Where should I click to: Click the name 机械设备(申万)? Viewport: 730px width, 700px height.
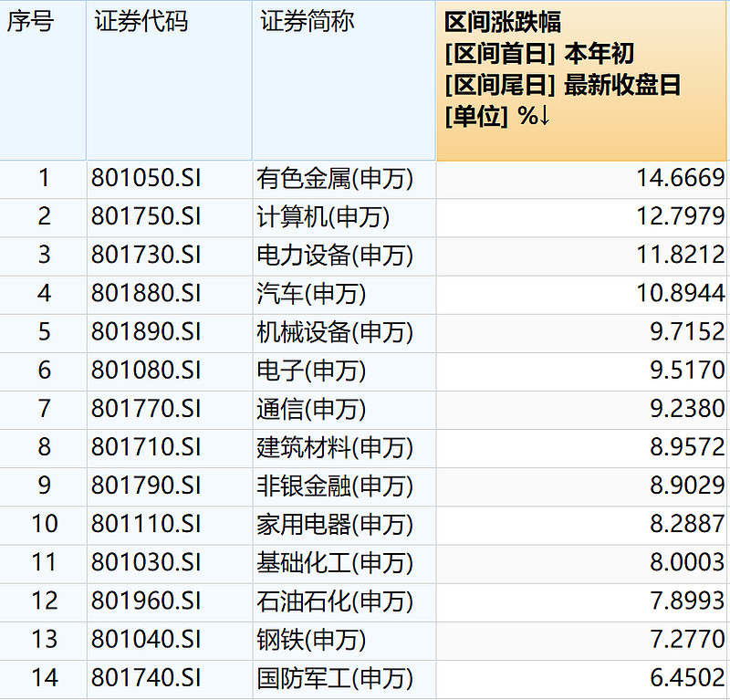[335, 332]
